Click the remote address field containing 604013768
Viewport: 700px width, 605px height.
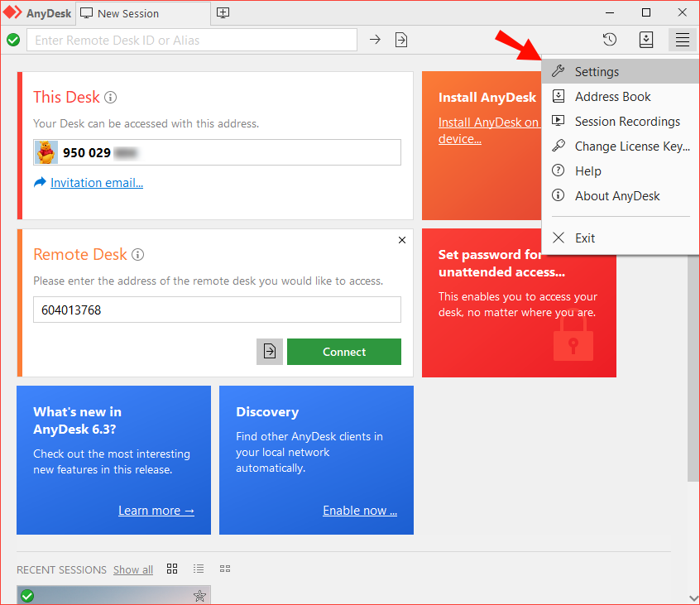[217, 310]
